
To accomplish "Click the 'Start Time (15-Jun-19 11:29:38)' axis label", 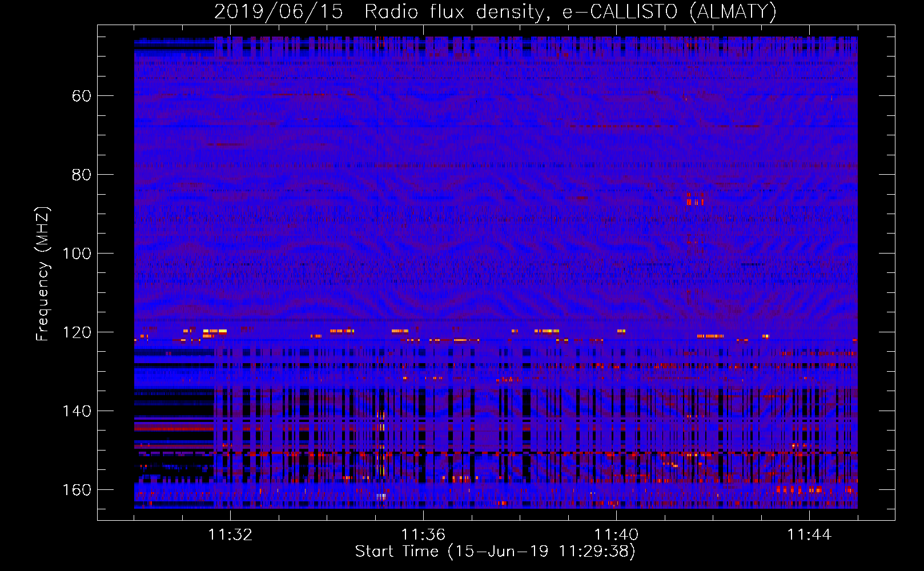I will [x=495, y=552].
